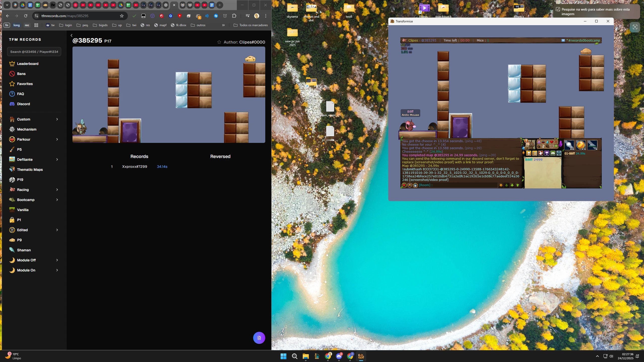Click the map @385295 preview image
Image resolution: width=644 pixels, height=362 pixels.
click(x=169, y=95)
